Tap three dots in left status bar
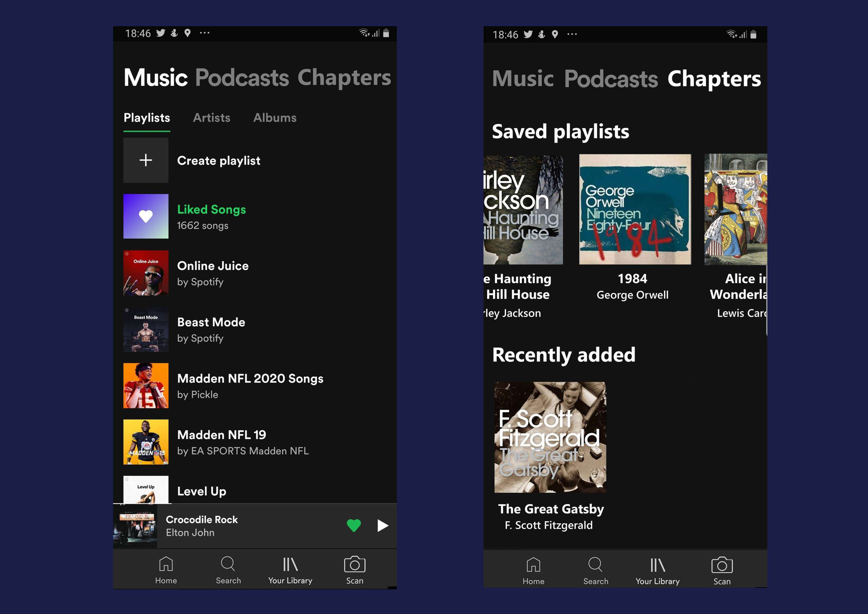This screenshot has width=868, height=614. coord(205,33)
